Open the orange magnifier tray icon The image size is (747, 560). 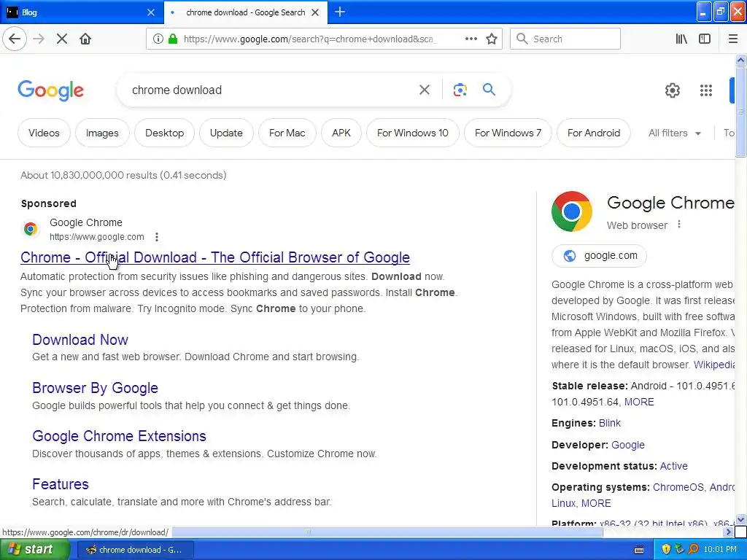pos(693,550)
